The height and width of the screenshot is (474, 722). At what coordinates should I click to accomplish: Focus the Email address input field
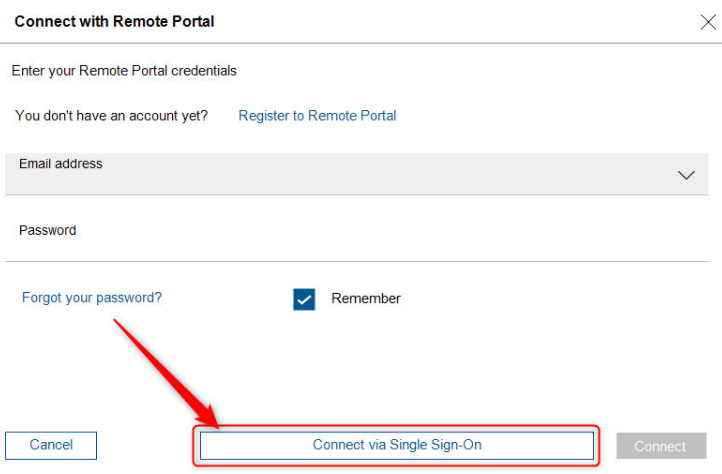[340, 178]
